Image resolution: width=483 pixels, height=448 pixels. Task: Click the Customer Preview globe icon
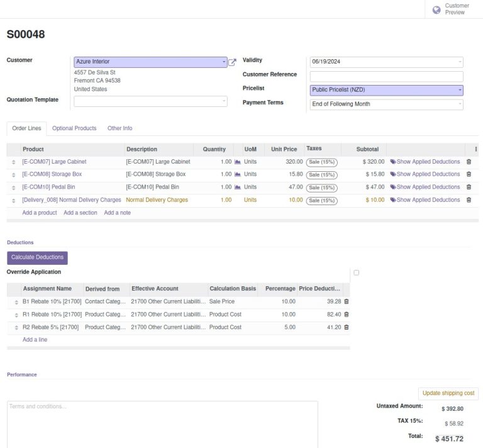coord(436,9)
